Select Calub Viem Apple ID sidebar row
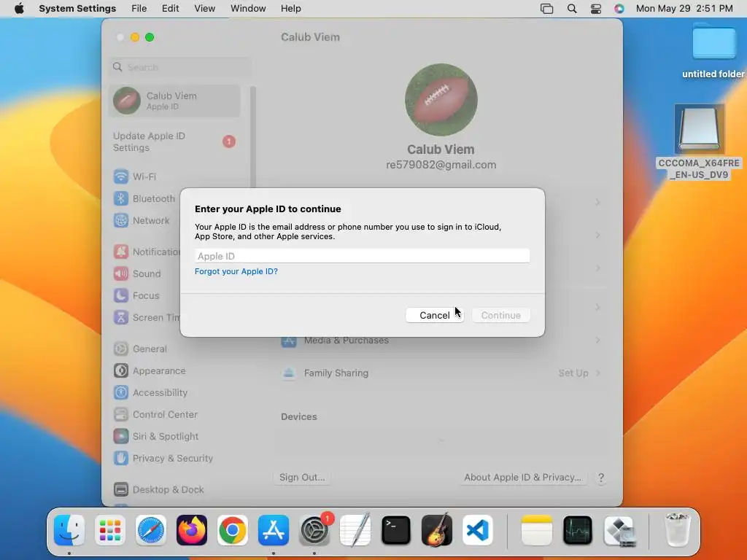Screen dimensions: 747x560 click(175, 101)
